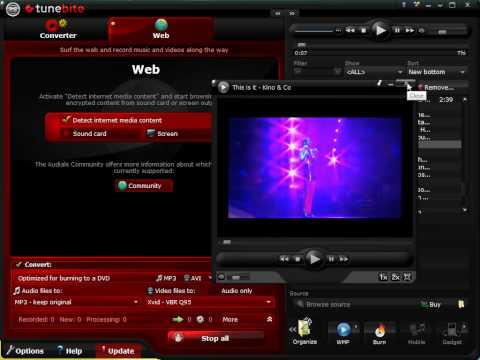
Task: Click the Remove button in list toolbar
Action: (437, 87)
